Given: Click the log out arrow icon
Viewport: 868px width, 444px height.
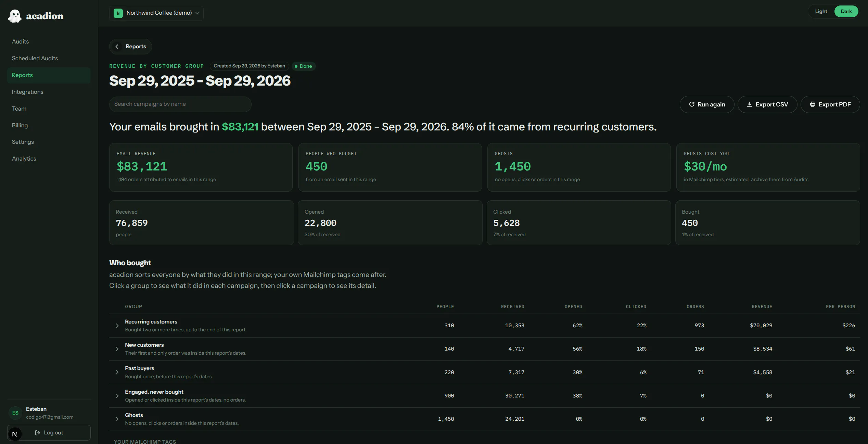Looking at the screenshot, I should 38,433.
